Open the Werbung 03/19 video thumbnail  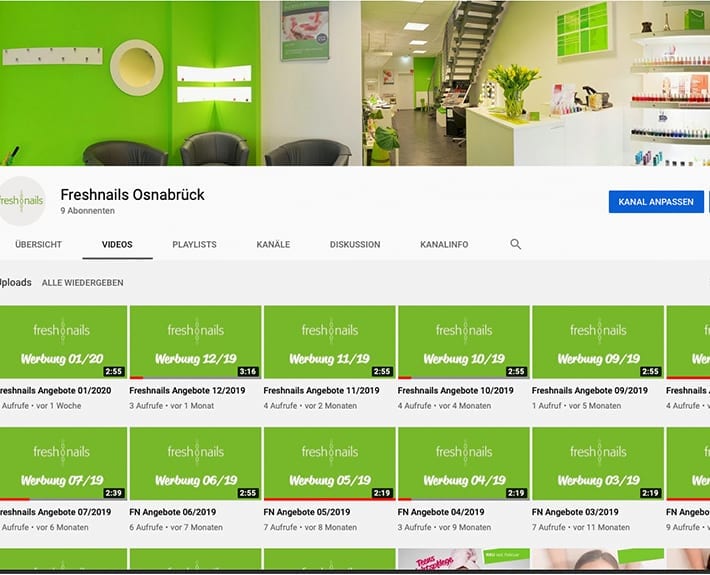coord(598,464)
